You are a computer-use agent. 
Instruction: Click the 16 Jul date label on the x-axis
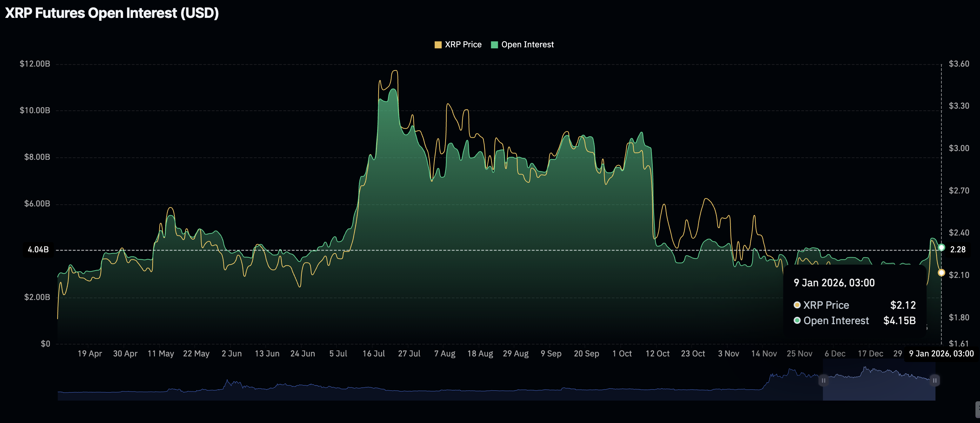pos(374,354)
